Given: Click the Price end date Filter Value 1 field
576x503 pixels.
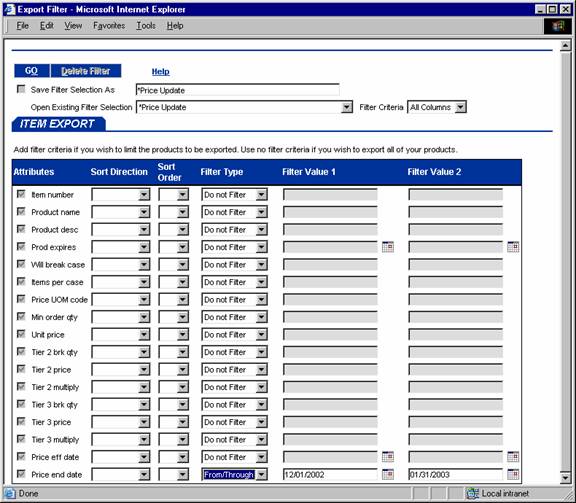Looking at the screenshot, I should pos(330,475).
